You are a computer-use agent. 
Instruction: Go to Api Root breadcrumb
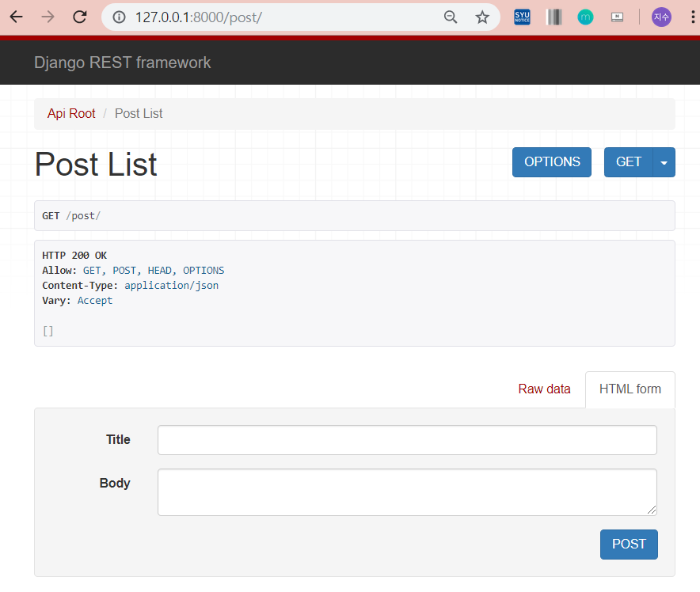pos(71,114)
